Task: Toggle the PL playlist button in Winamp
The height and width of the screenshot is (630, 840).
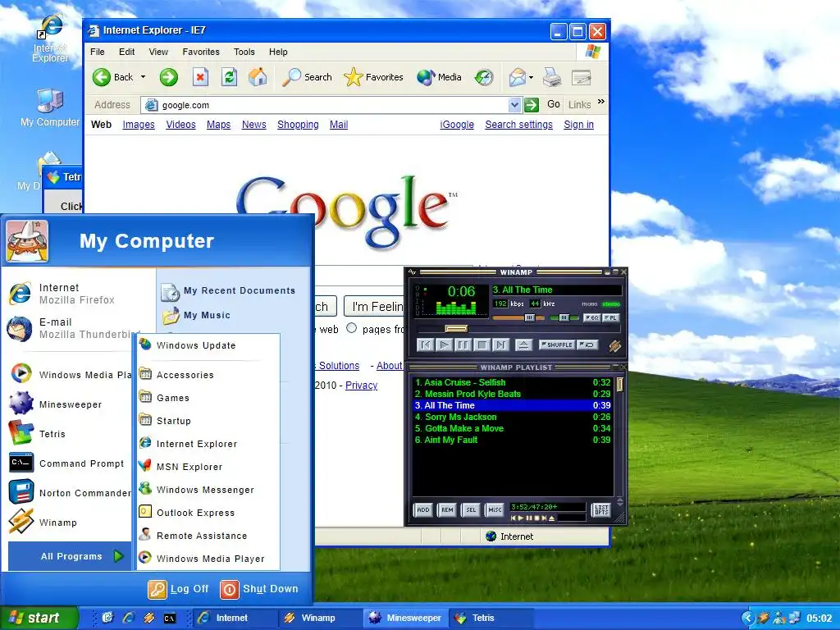Action: 610,317
